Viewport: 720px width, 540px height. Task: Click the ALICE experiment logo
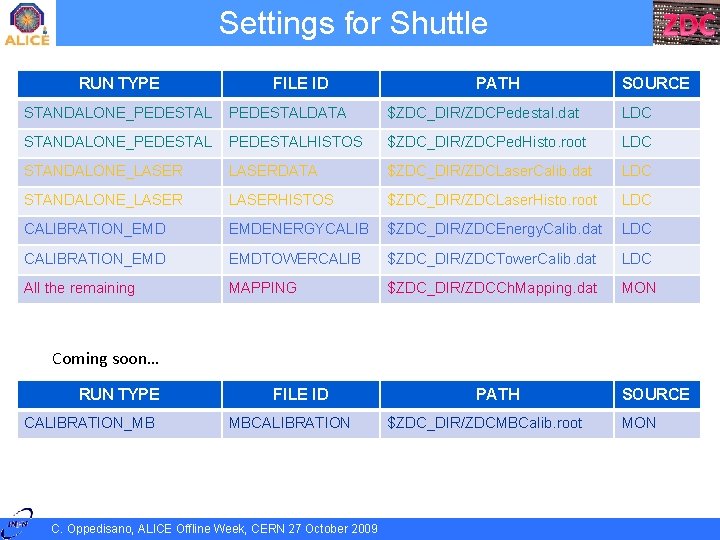(x=27, y=24)
